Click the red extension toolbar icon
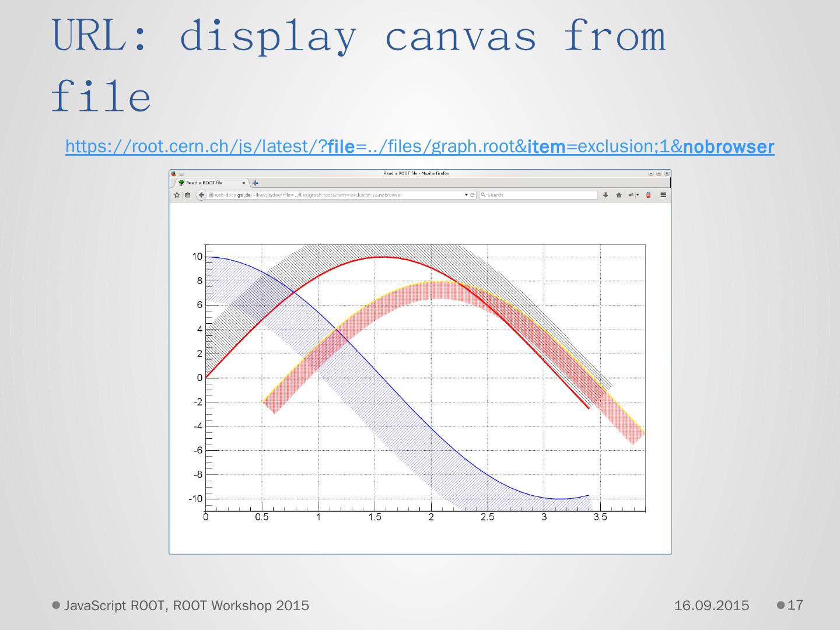This screenshot has width=840, height=630. (648, 195)
